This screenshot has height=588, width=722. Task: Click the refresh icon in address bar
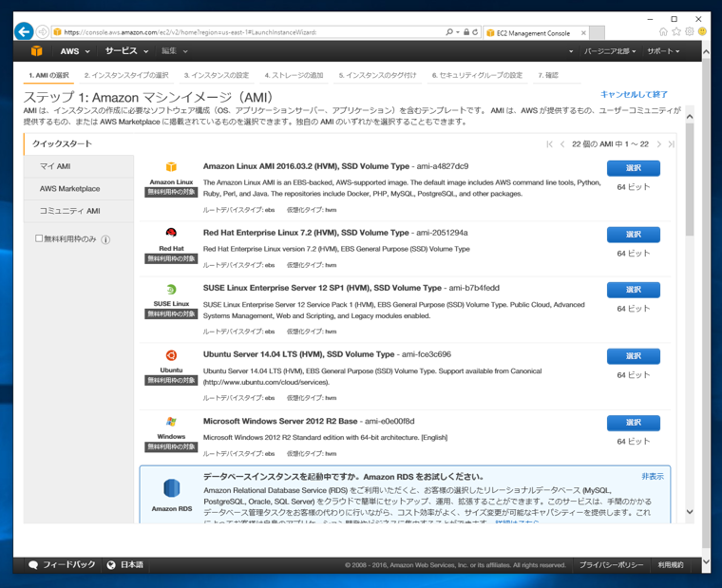475,32
